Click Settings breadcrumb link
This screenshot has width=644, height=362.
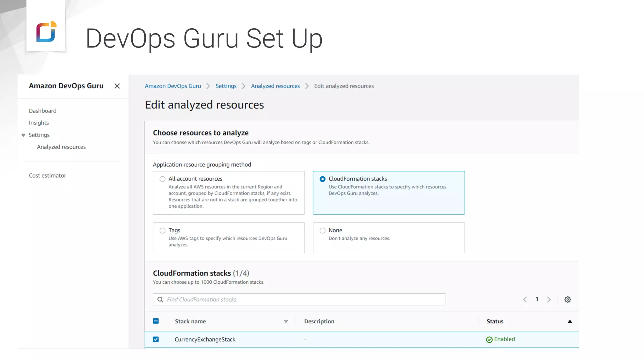226,86
